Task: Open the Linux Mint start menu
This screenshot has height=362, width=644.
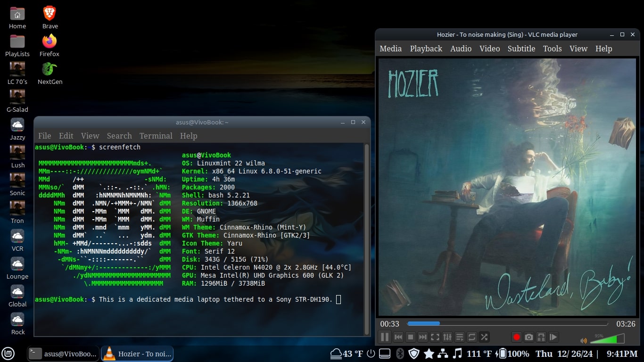Action: point(9,354)
